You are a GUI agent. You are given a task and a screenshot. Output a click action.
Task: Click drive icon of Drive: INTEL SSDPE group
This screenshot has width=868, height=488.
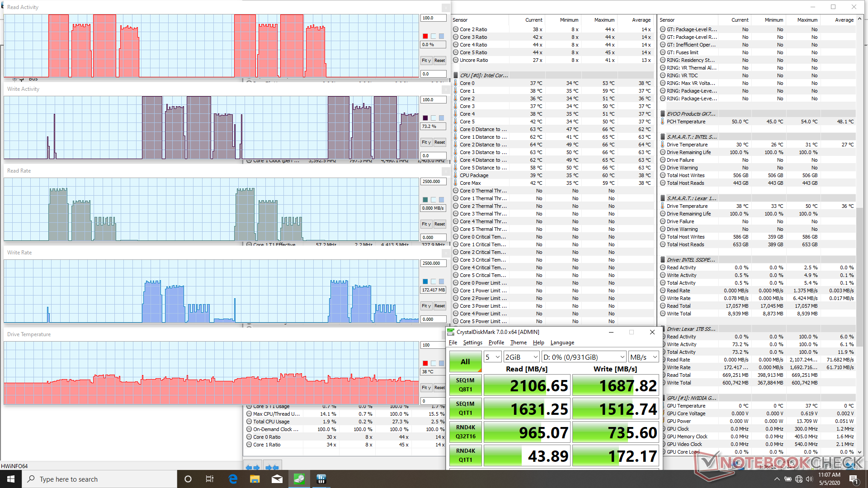click(662, 260)
